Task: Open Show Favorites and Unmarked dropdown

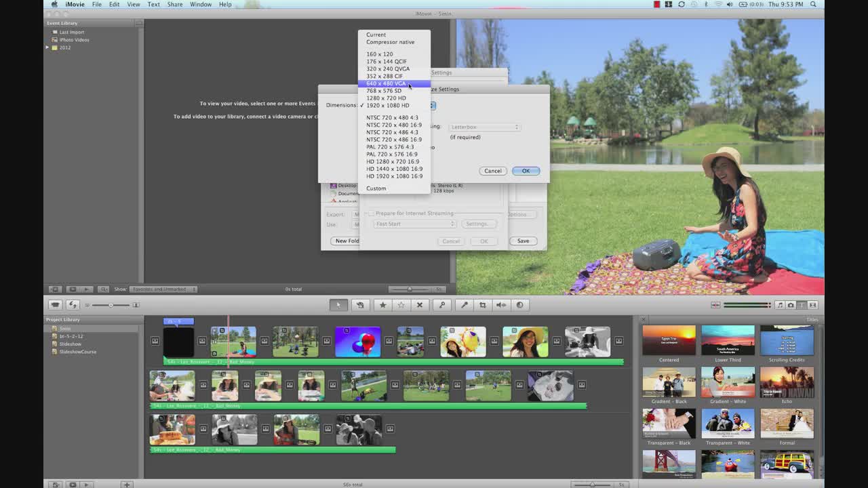Action: pyautogui.click(x=163, y=289)
